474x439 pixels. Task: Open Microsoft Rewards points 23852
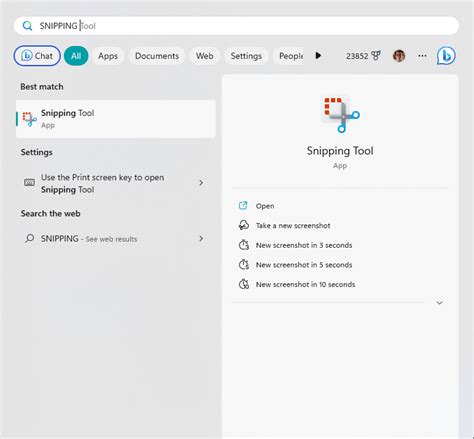(x=363, y=56)
